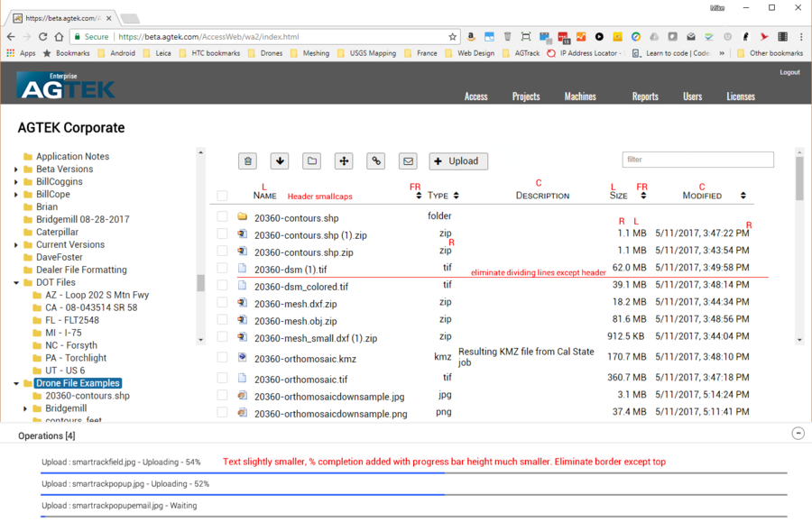Image resolution: width=812 pixels, height=522 pixels.
Task: Check the checkbox for 20360-dsm (1).tif
Action: [x=222, y=269]
